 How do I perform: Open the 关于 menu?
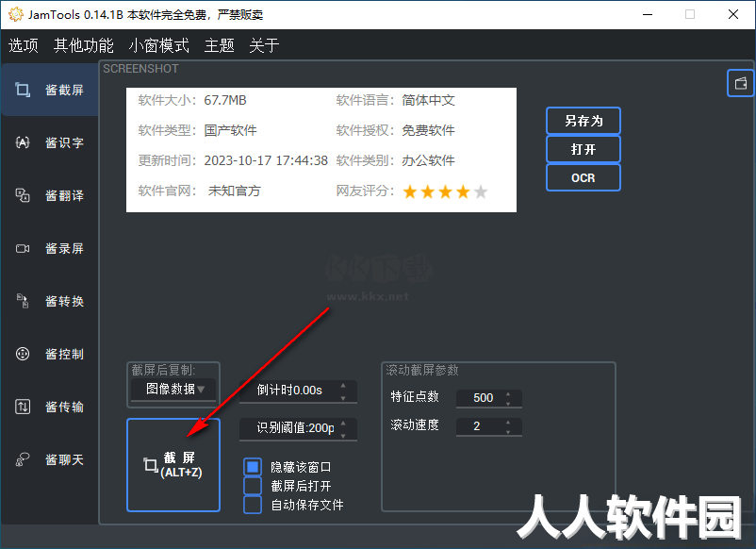tap(264, 45)
